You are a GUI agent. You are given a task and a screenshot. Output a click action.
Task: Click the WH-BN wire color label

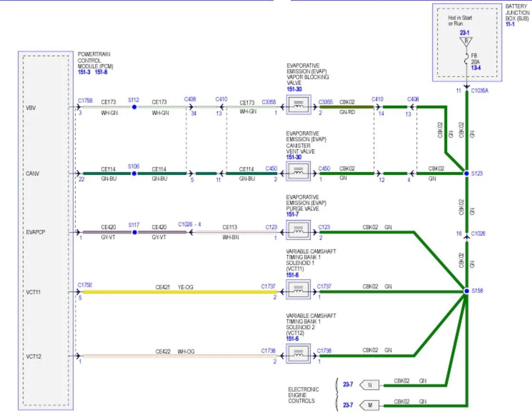point(231,237)
